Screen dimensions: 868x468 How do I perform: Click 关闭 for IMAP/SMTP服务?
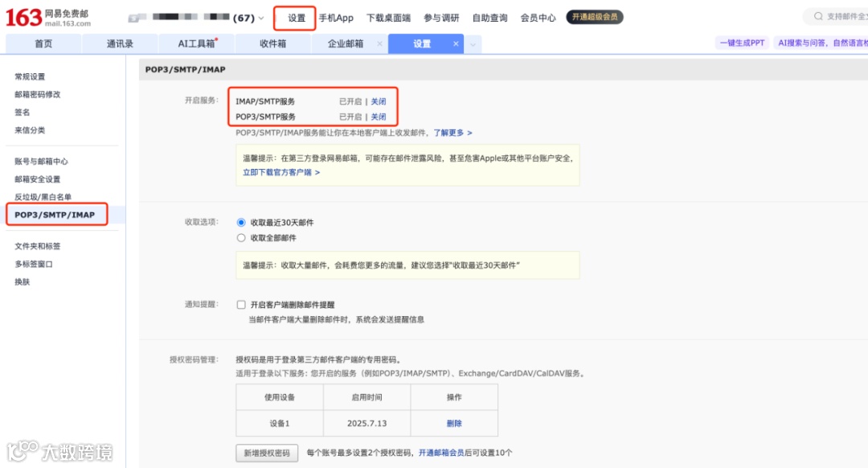click(379, 101)
